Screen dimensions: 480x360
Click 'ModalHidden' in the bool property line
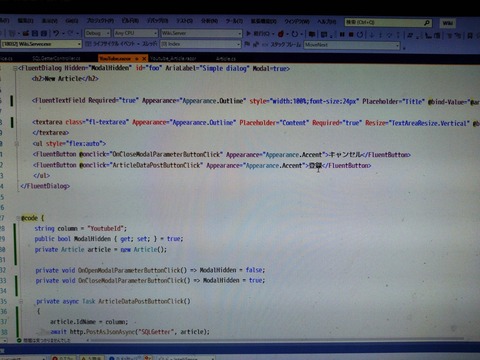[92, 239]
